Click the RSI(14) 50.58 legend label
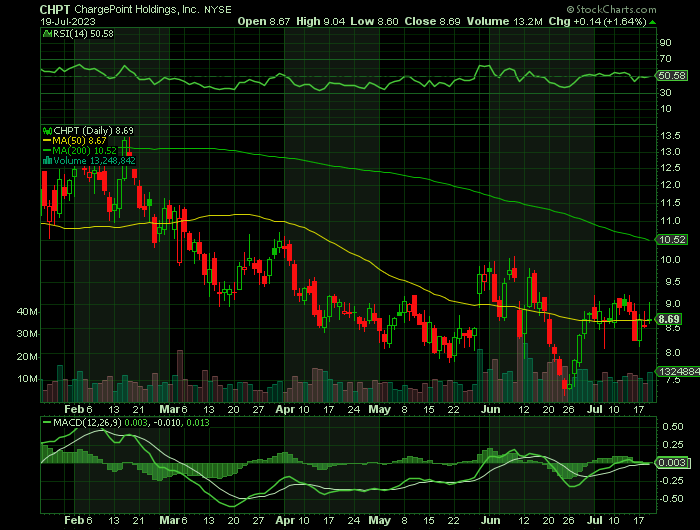 pos(83,33)
